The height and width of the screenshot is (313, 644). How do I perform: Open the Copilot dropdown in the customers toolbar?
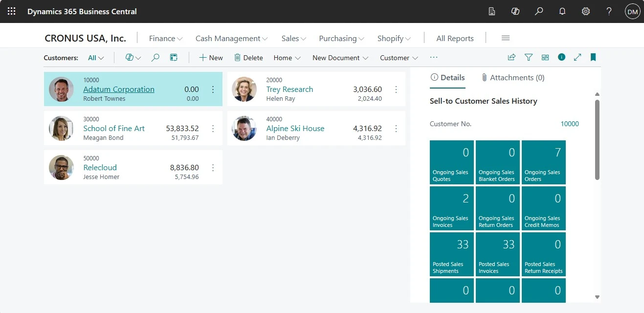[x=133, y=58]
